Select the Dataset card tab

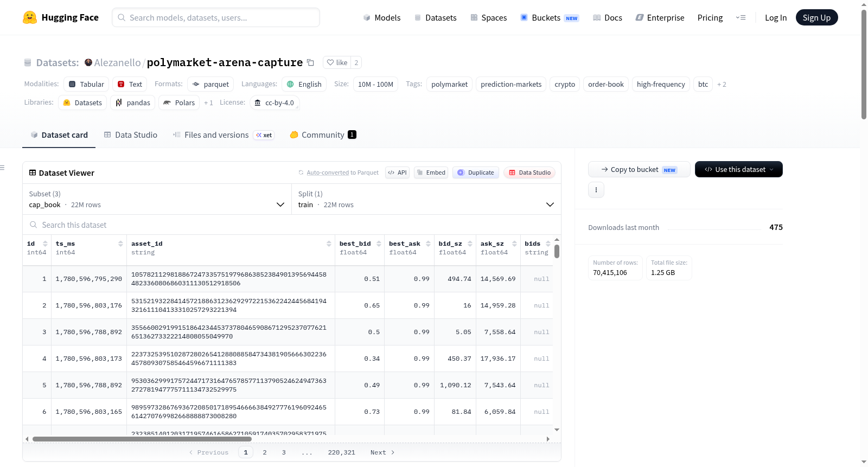point(59,135)
